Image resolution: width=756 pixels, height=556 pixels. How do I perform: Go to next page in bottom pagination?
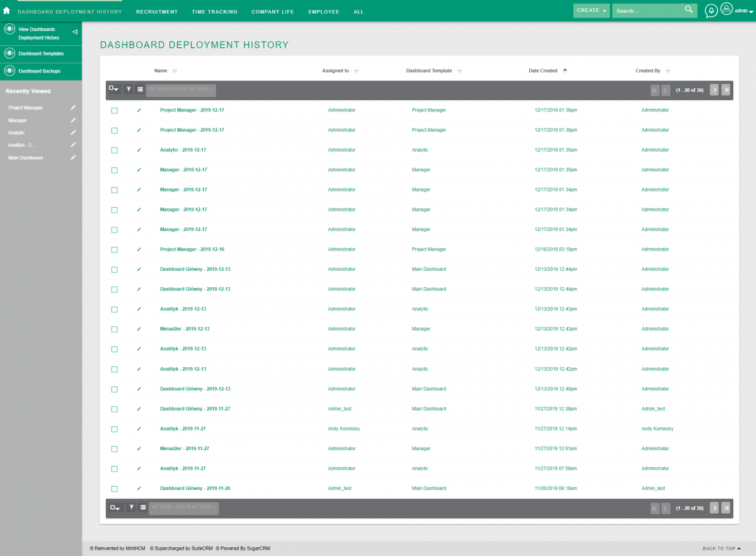click(x=714, y=508)
